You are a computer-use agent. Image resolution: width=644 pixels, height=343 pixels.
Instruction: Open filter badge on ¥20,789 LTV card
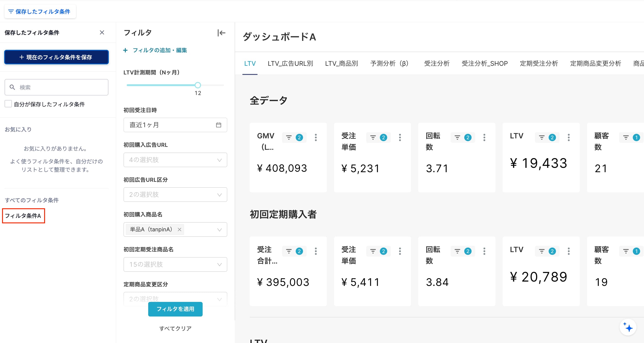click(547, 251)
